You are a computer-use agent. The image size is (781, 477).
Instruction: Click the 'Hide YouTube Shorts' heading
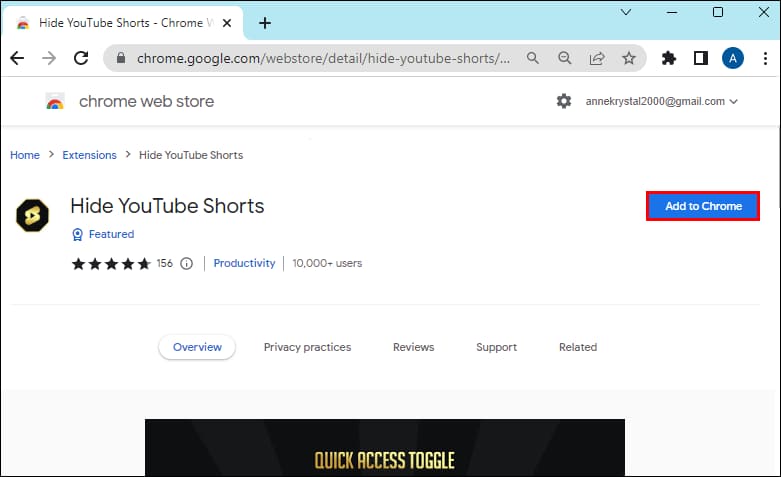167,206
